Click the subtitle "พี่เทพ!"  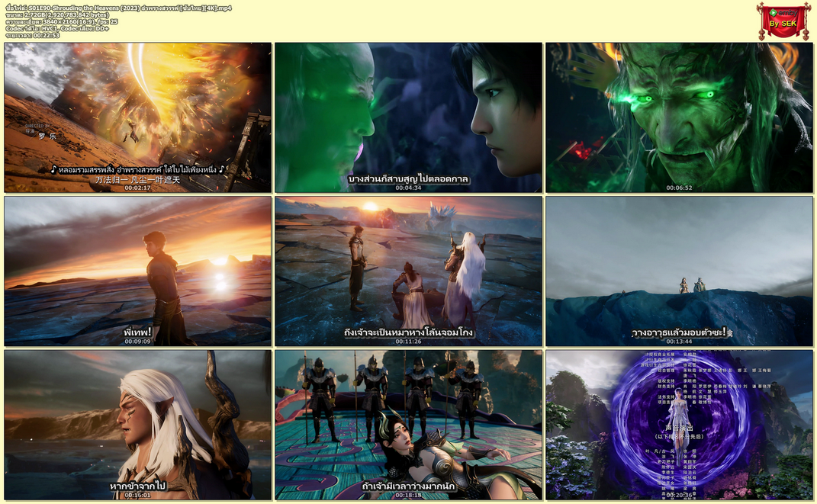[137, 332]
